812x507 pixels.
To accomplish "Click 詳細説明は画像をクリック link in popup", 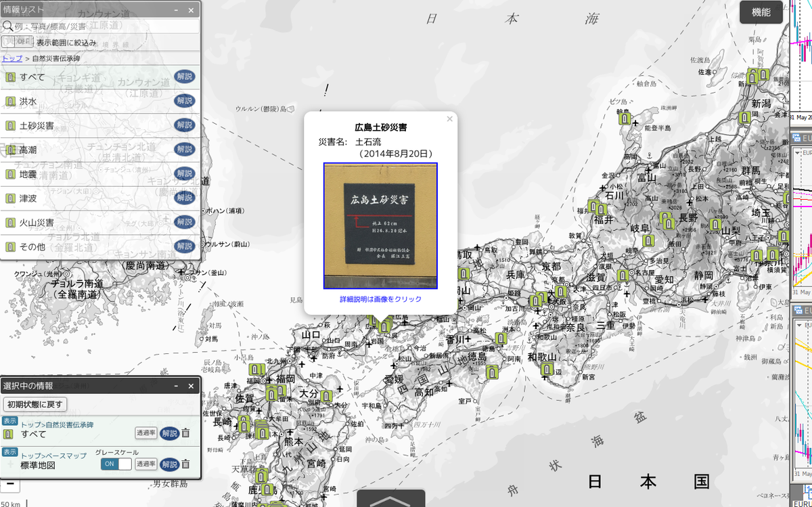I will pos(380,299).
